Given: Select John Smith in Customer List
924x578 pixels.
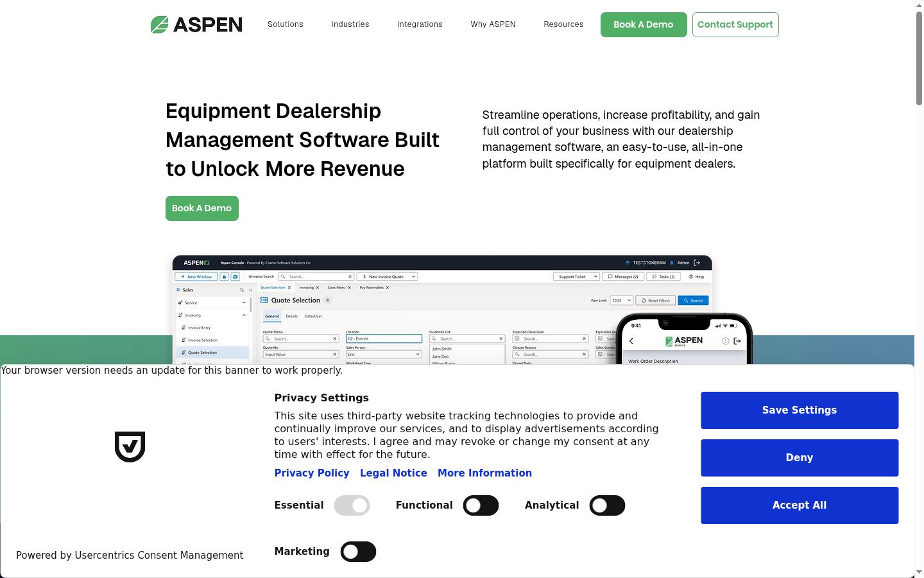Looking at the screenshot, I should tap(441, 349).
